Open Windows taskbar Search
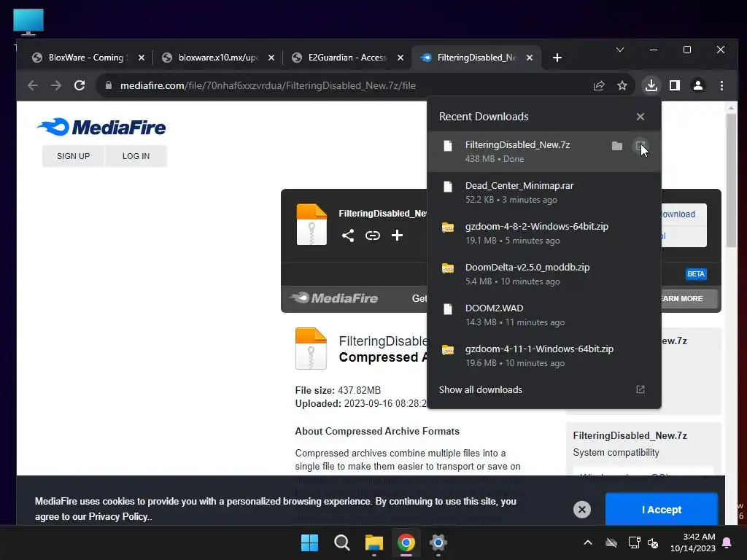The height and width of the screenshot is (560, 747). point(341,542)
